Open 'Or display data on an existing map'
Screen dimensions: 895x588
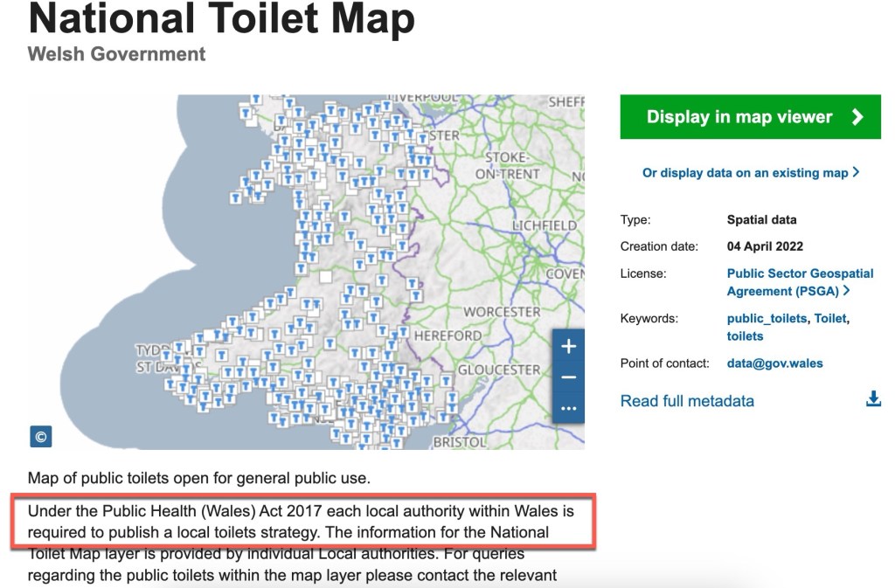[750, 173]
